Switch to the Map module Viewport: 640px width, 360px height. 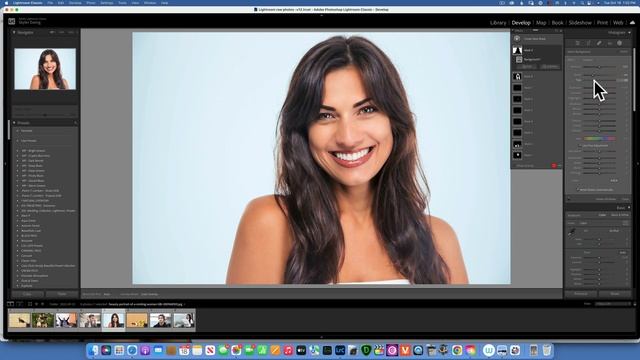pyautogui.click(x=541, y=23)
